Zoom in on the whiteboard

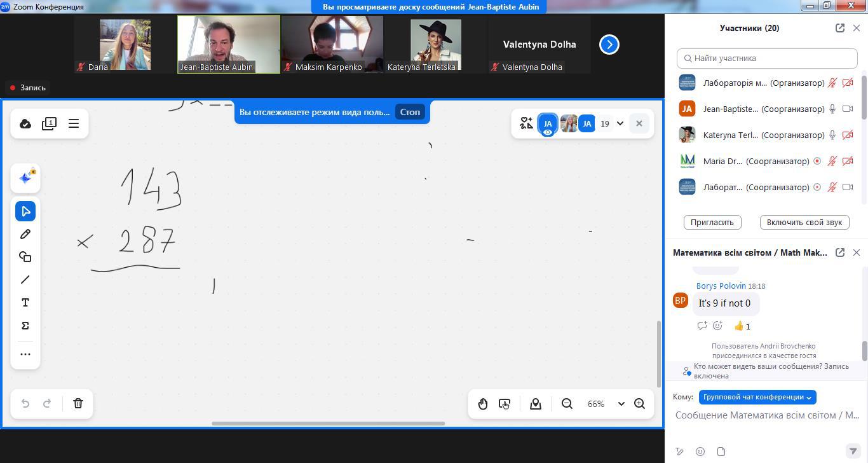point(639,404)
